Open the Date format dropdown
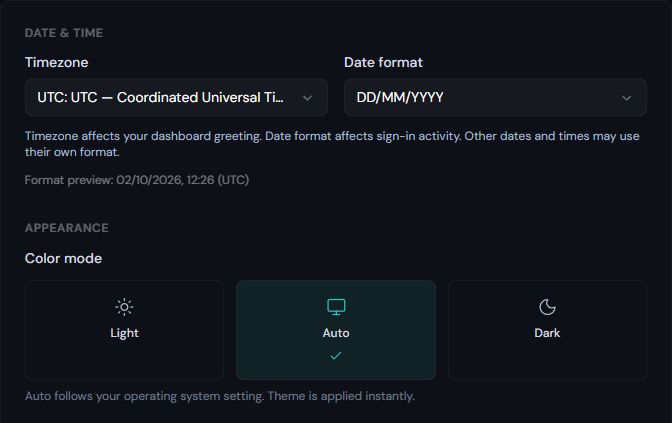 pos(495,97)
